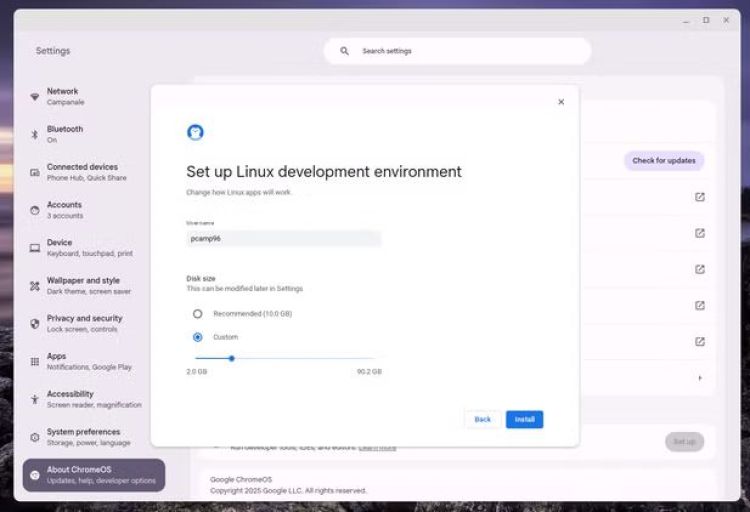The image size is (750, 512).
Task: Select the Recommended (10.0 GB) disk size option
Action: (198, 314)
